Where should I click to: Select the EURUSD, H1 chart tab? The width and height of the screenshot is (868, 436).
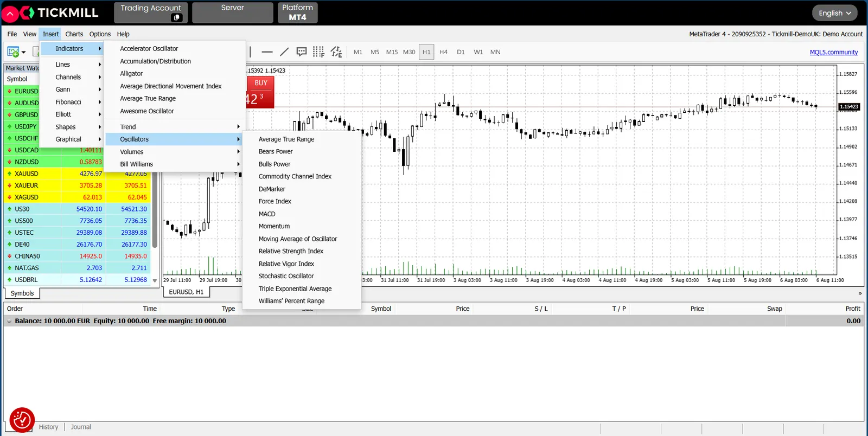click(186, 292)
